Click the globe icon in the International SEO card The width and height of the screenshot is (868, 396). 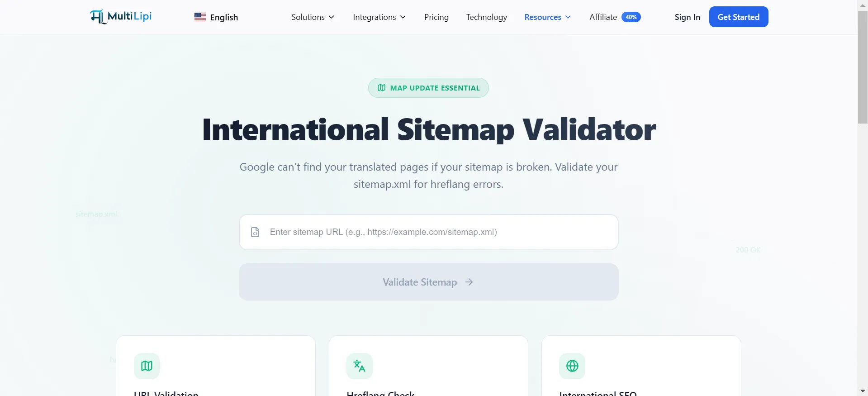[x=572, y=366]
